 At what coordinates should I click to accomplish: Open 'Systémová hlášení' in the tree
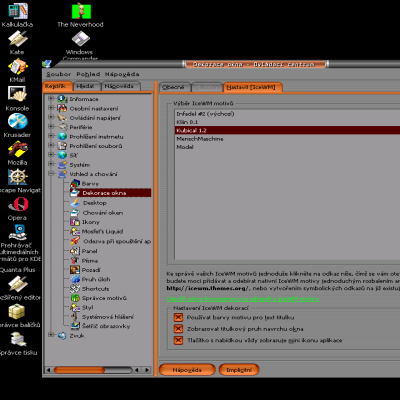pyautogui.click(x=108, y=317)
